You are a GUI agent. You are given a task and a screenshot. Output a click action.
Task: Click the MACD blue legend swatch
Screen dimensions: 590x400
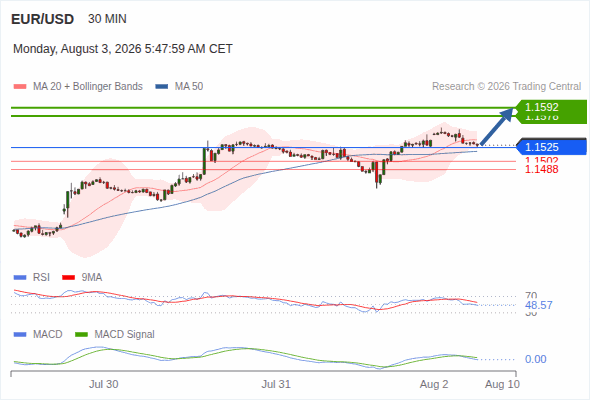coord(20,335)
